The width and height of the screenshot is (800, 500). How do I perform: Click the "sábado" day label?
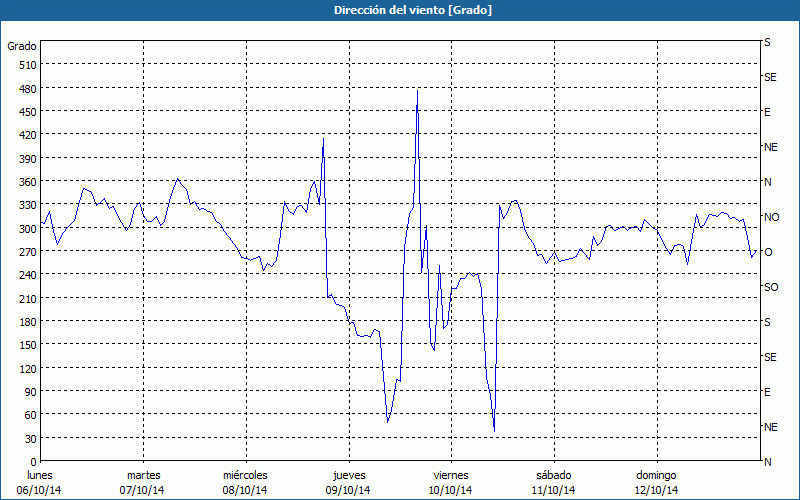[x=553, y=475]
